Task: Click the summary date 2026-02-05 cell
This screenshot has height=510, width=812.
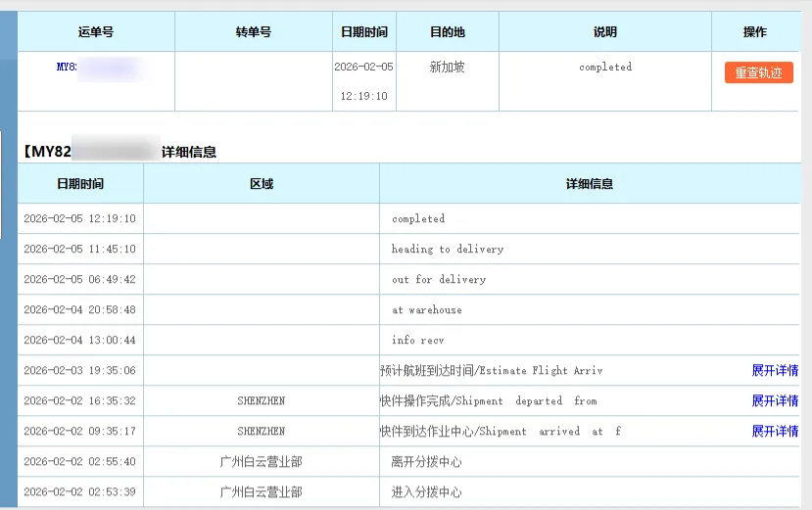Action: click(363, 81)
